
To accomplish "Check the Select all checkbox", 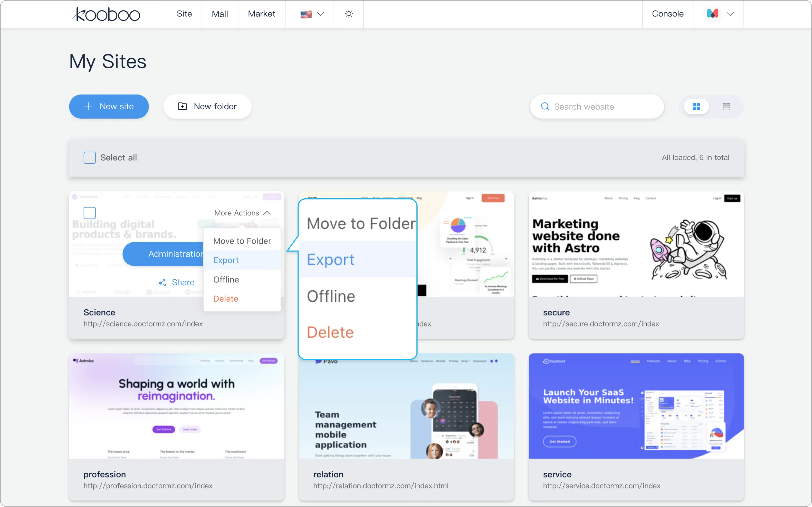I will coord(90,158).
